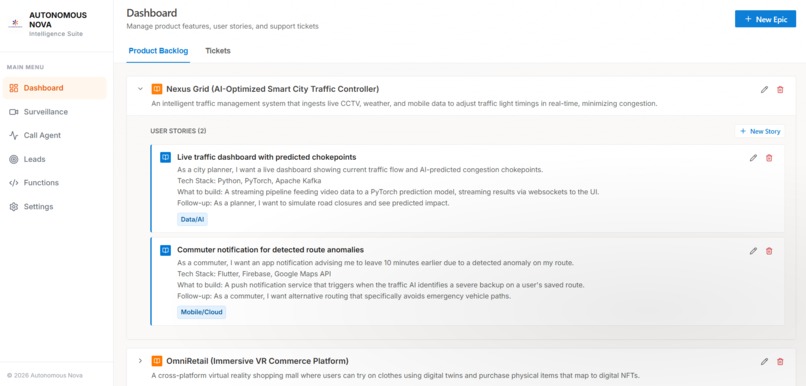The image size is (806, 386).
Task: Edit the Commuter notification story
Action: [x=753, y=251]
